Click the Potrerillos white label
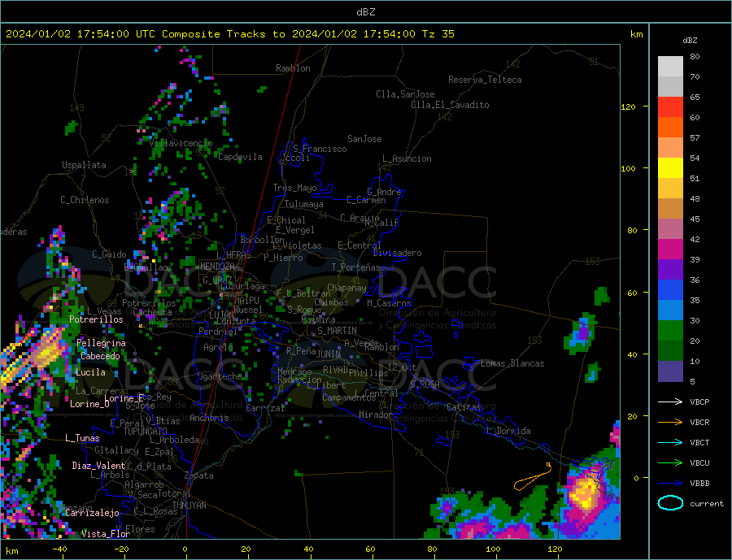Screen dimensions: 732x560 point(96,319)
